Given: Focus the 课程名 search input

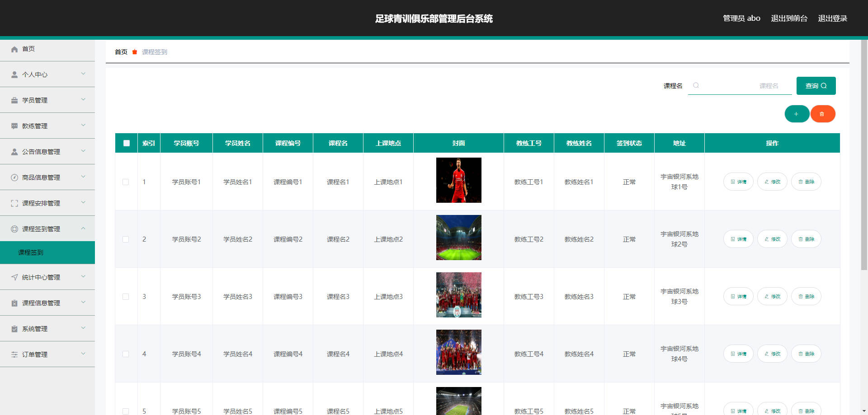Looking at the screenshot, I should 740,86.
